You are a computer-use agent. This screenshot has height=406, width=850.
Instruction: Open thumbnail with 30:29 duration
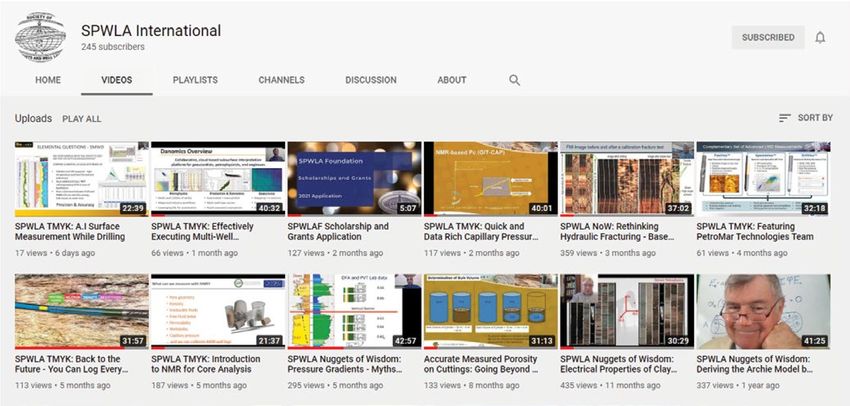(627, 311)
